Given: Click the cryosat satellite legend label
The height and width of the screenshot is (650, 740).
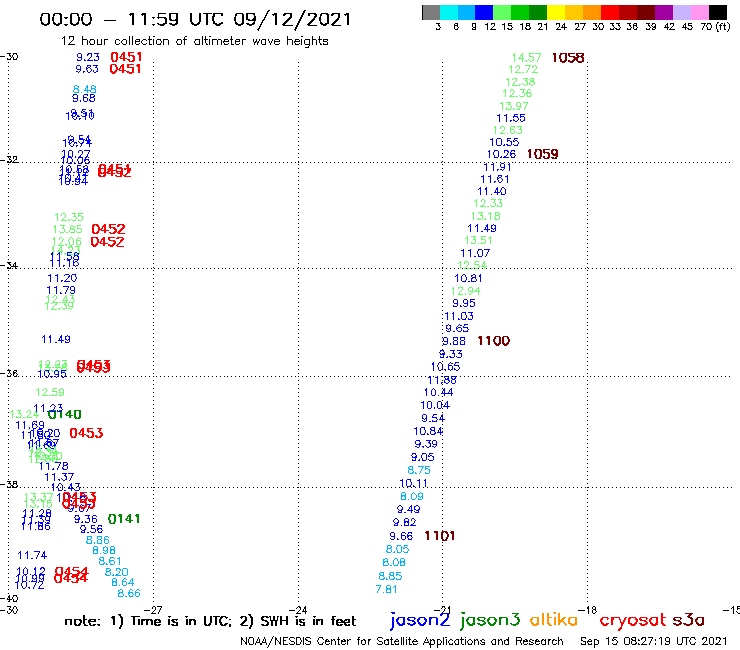Looking at the screenshot, I should click(633, 620).
